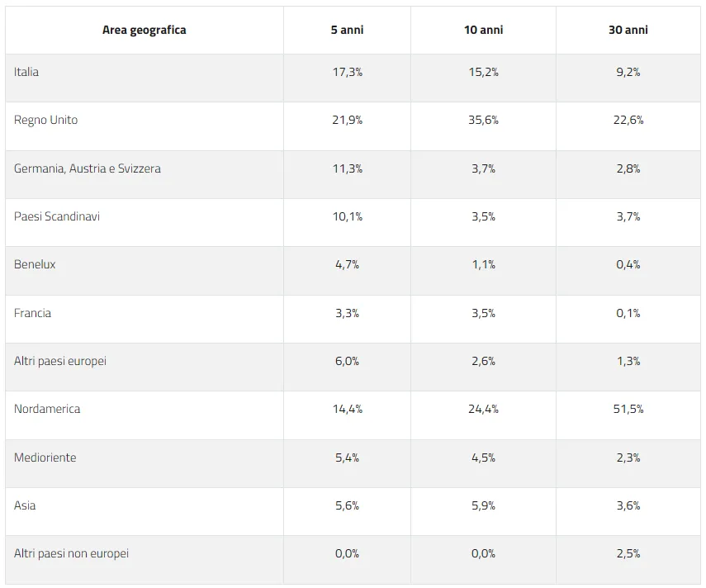Screen dimensions: 706x588
Task: Select the Regno Unito row label
Action: [x=45, y=121]
